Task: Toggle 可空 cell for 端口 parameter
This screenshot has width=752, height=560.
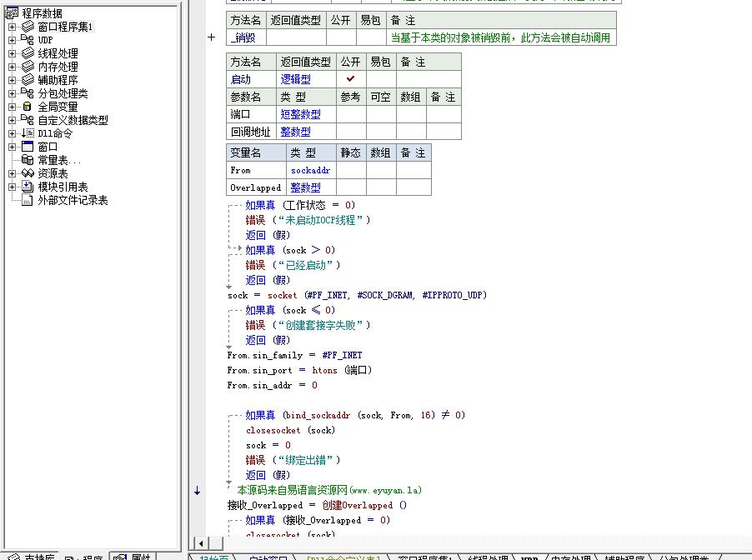Action: click(x=381, y=114)
